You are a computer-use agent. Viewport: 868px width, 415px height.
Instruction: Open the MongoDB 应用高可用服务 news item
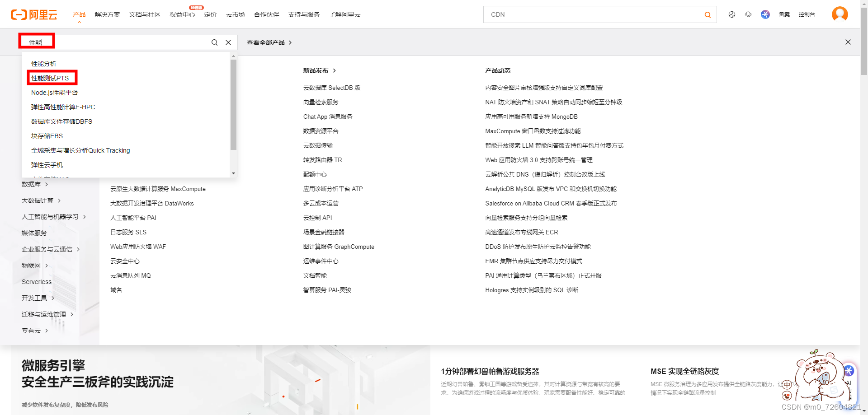click(x=532, y=117)
